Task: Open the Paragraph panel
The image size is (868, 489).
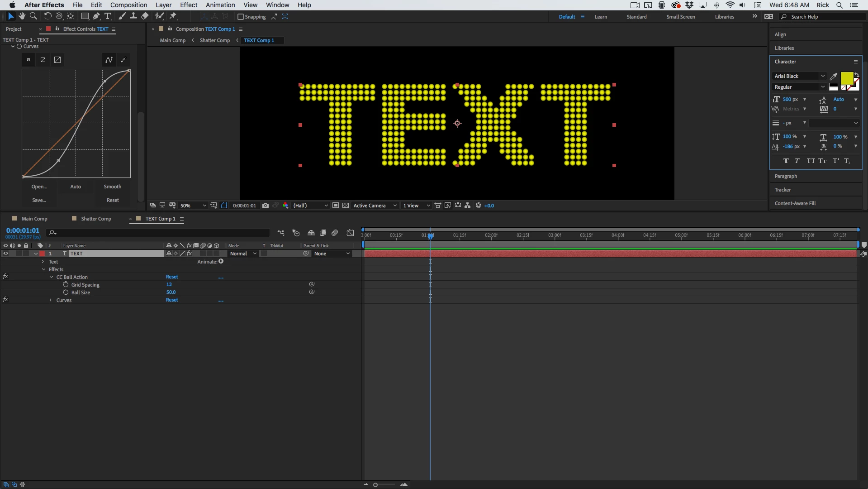Action: coord(786,176)
